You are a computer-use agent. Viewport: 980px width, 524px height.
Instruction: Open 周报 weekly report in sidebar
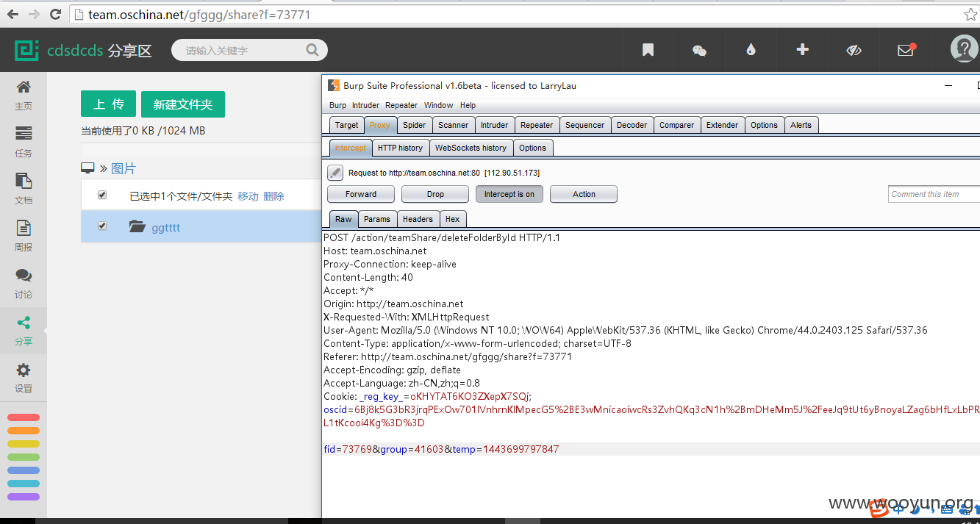coord(24,237)
